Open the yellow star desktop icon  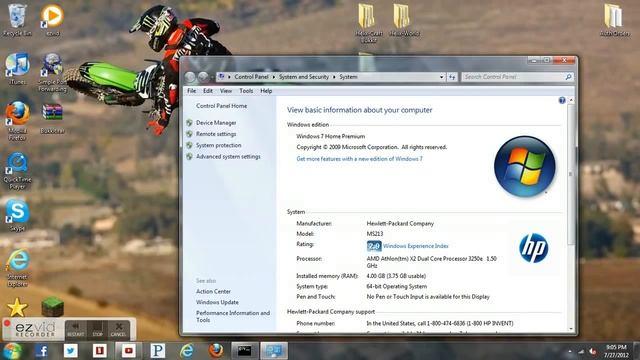[17, 307]
